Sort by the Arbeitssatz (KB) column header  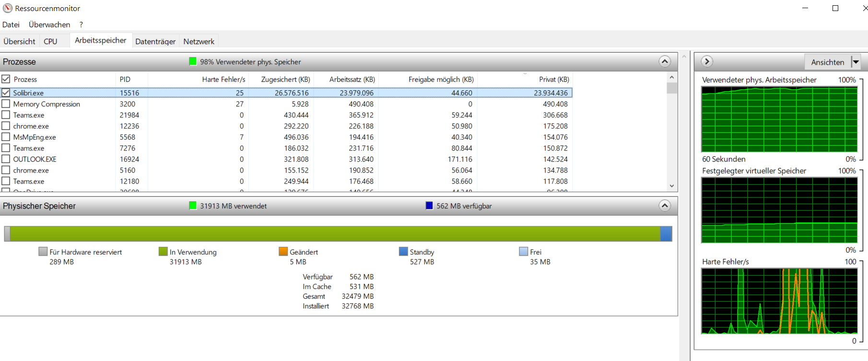pyautogui.click(x=346, y=79)
